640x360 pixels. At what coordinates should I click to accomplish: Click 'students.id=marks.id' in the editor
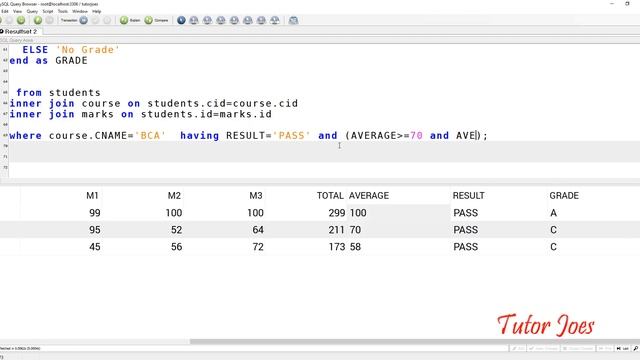tap(206, 114)
